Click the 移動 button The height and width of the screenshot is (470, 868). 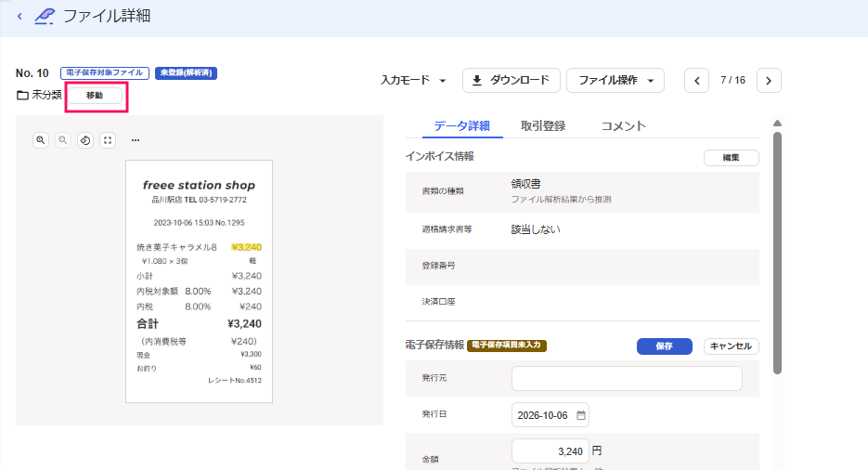point(95,96)
